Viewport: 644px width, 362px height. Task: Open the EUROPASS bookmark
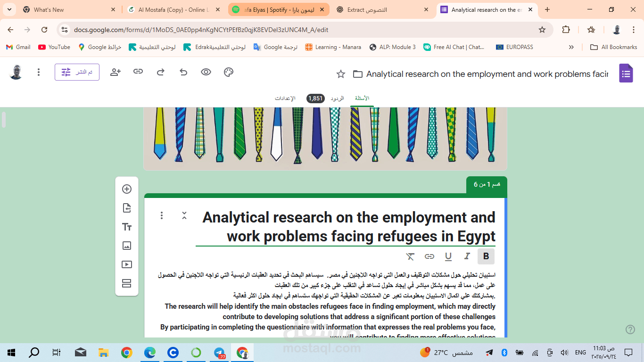tap(514, 47)
